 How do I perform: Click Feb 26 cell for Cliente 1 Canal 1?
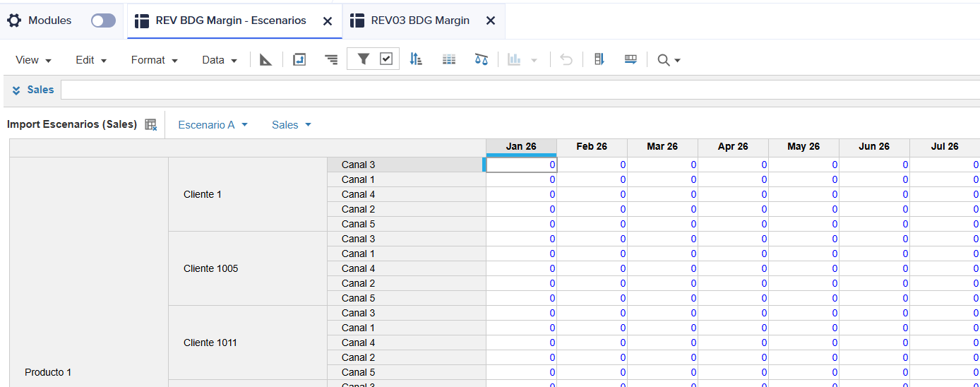coord(592,179)
